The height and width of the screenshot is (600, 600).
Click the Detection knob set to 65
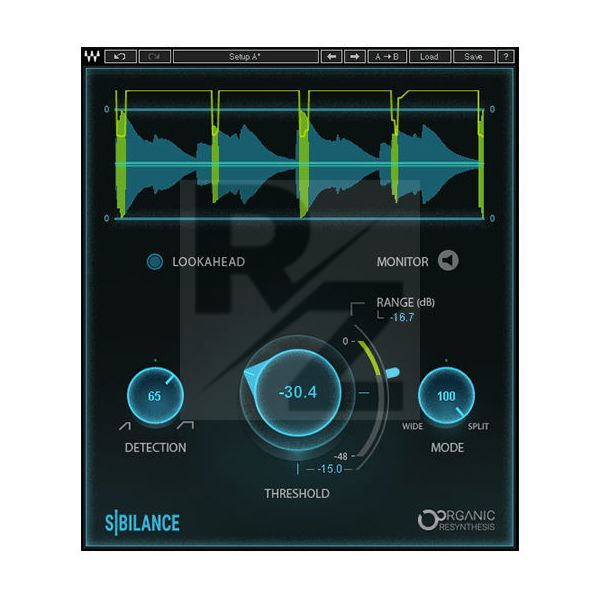[155, 396]
